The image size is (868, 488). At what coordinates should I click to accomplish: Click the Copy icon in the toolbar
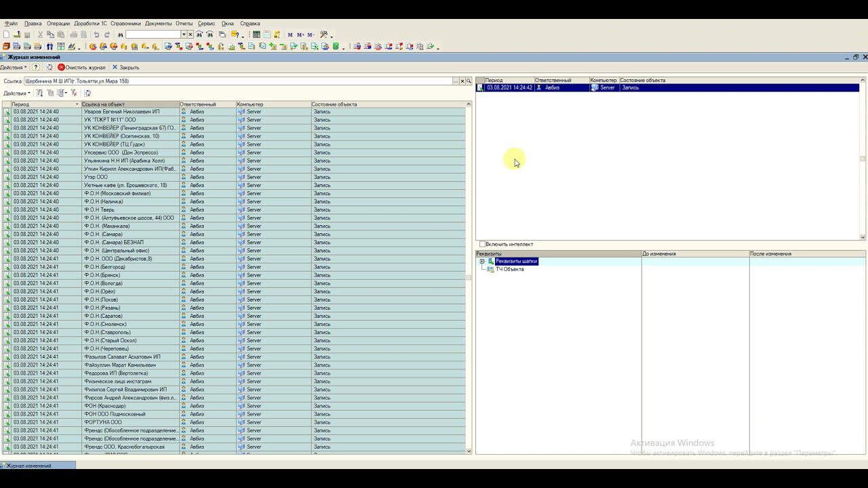point(50,35)
